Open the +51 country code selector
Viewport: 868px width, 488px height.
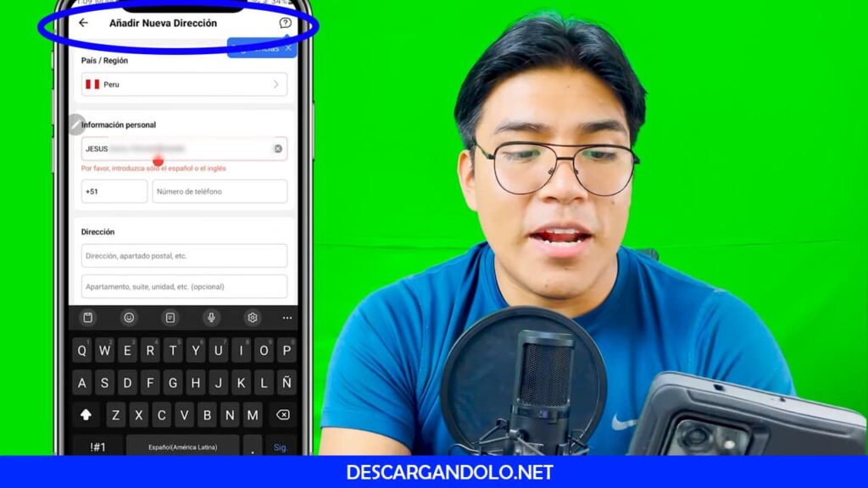(x=114, y=191)
